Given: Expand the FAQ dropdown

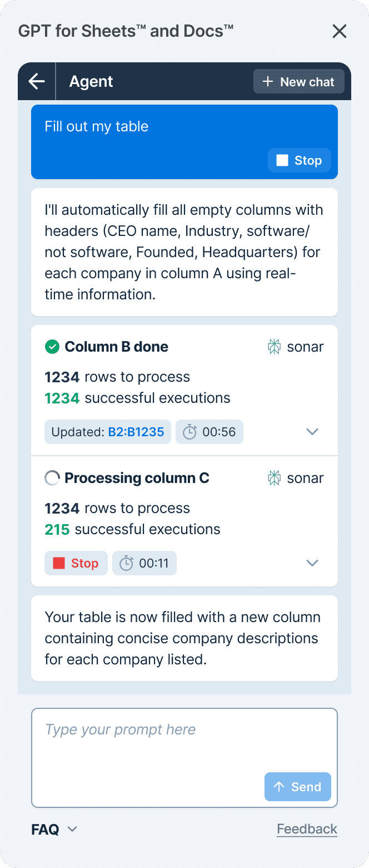Looking at the screenshot, I should [54, 830].
